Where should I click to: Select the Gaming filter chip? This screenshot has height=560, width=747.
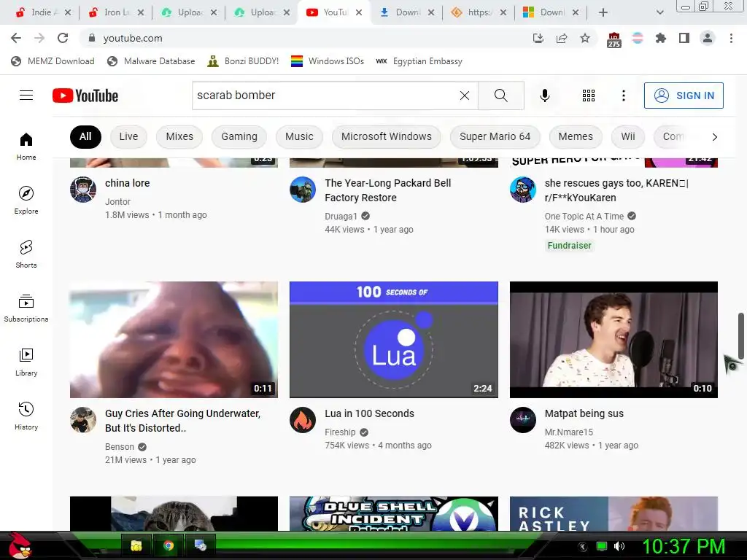[239, 136]
